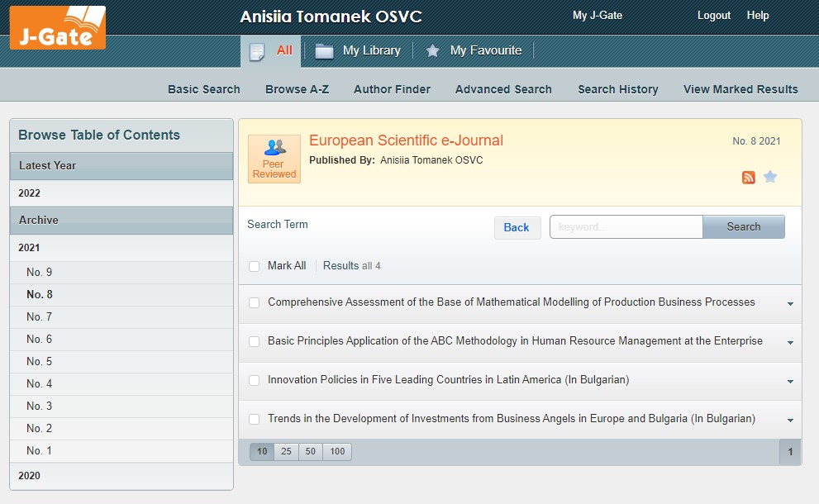Viewport: 819px width, 504px height.
Task: Select the Innovation Policies article checkbox
Action: click(255, 381)
